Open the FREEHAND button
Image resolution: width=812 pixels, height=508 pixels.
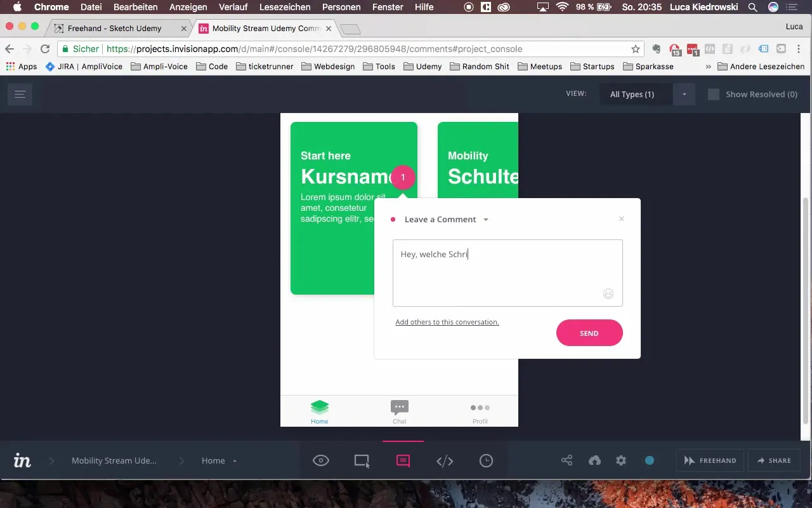(710, 461)
